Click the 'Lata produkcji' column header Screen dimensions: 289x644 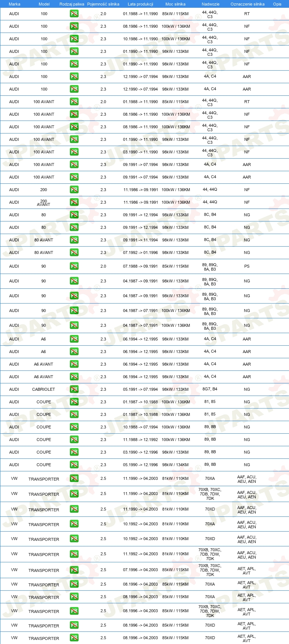[x=140, y=4]
